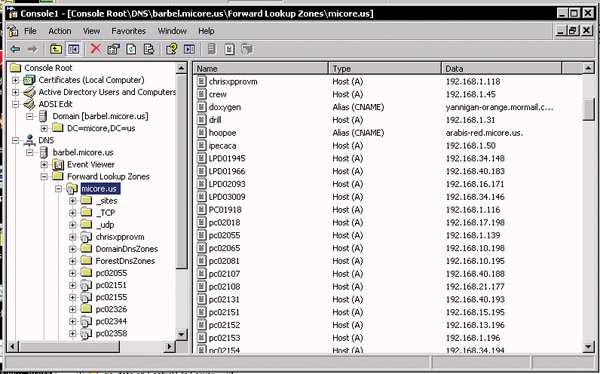Select the ForestDnsZones folder
This screenshot has height=374, width=600.
(x=125, y=261)
